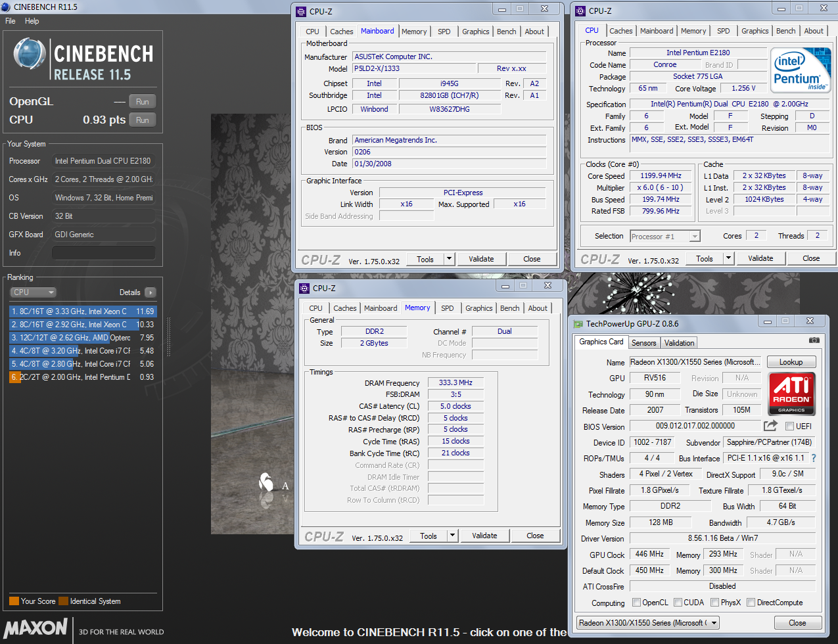Open the Validation tab in GPU-Z
This screenshot has height=644, width=838.
click(679, 342)
